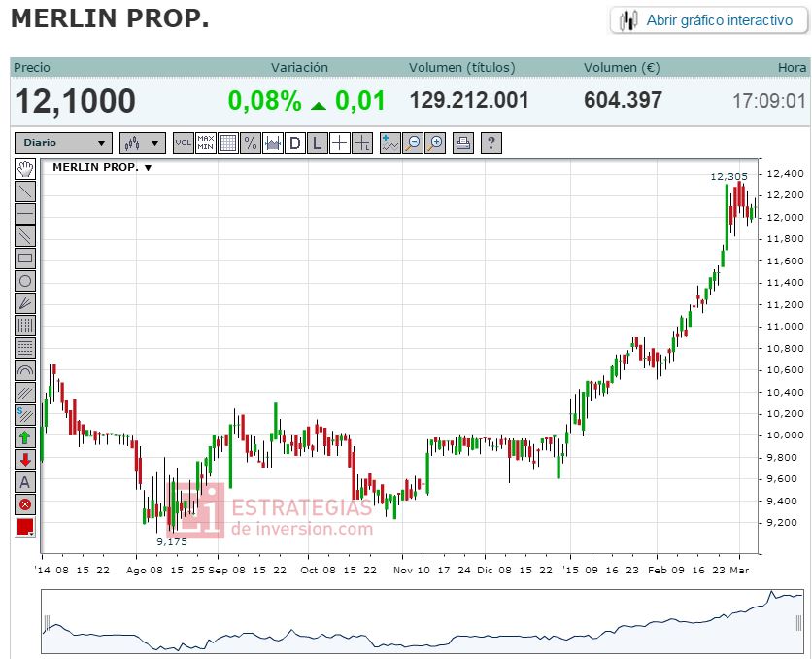The image size is (812, 659).
Task: Click the red delete drawings icon
Action: tap(25, 504)
